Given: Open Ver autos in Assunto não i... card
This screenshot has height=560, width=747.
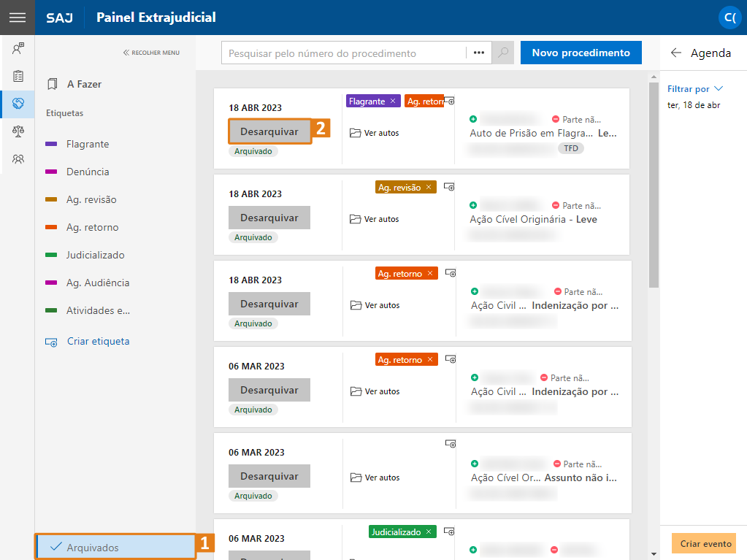Looking at the screenshot, I should [375, 477].
